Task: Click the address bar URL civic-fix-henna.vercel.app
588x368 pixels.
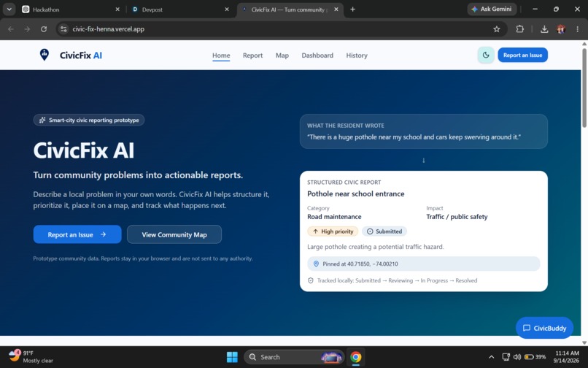Action: coord(109,29)
